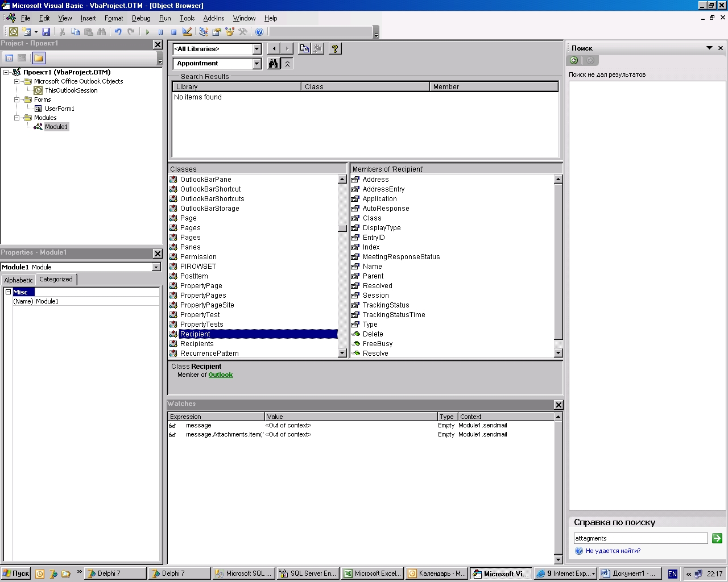The height and width of the screenshot is (582, 728).
Task: Open the All Libraries dropdown
Action: coord(257,49)
